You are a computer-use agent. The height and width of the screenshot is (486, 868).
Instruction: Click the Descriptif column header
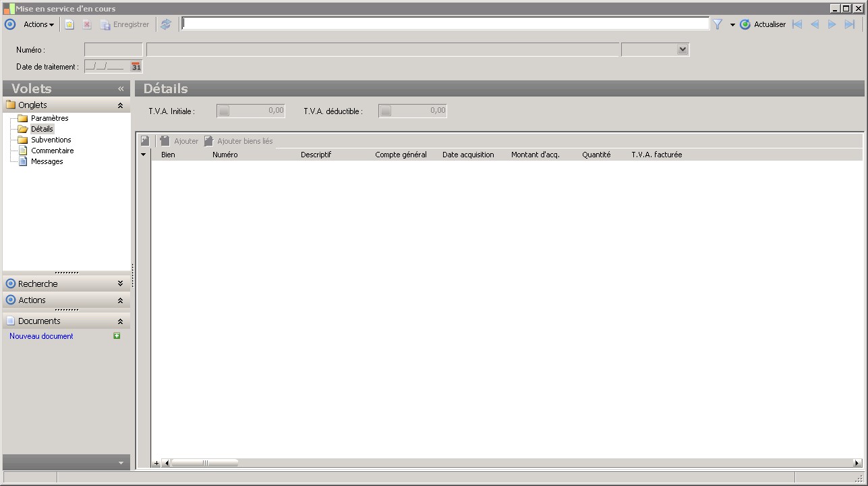pyautogui.click(x=316, y=155)
